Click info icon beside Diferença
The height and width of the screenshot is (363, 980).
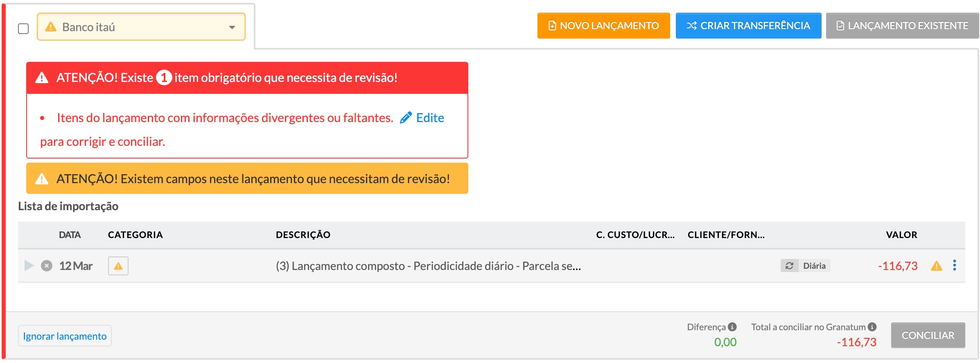732,327
